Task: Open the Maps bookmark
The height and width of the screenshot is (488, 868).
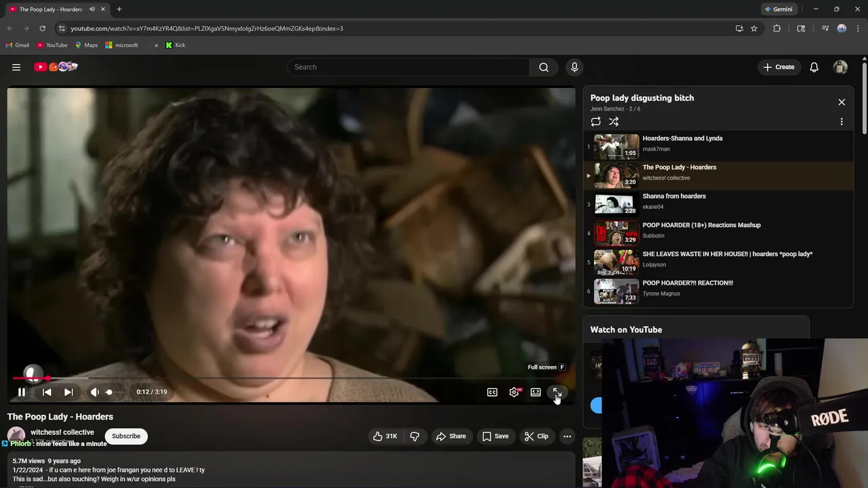Action: [86, 45]
